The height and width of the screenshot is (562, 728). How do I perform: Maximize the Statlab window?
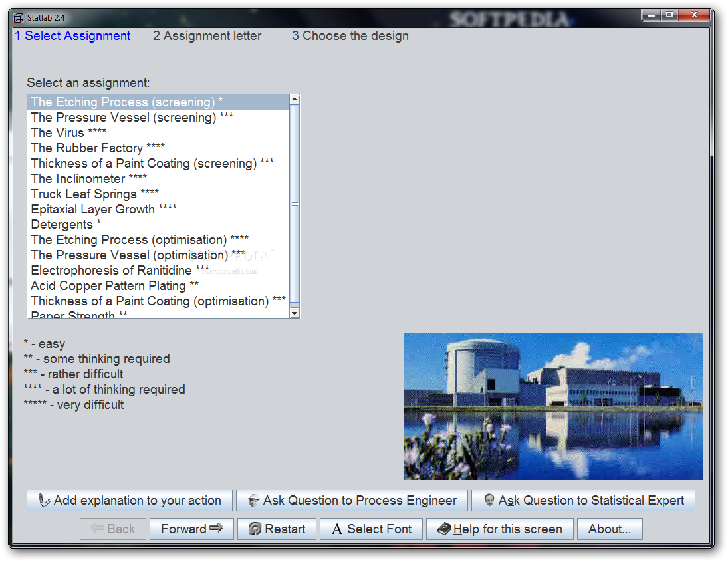(x=669, y=15)
